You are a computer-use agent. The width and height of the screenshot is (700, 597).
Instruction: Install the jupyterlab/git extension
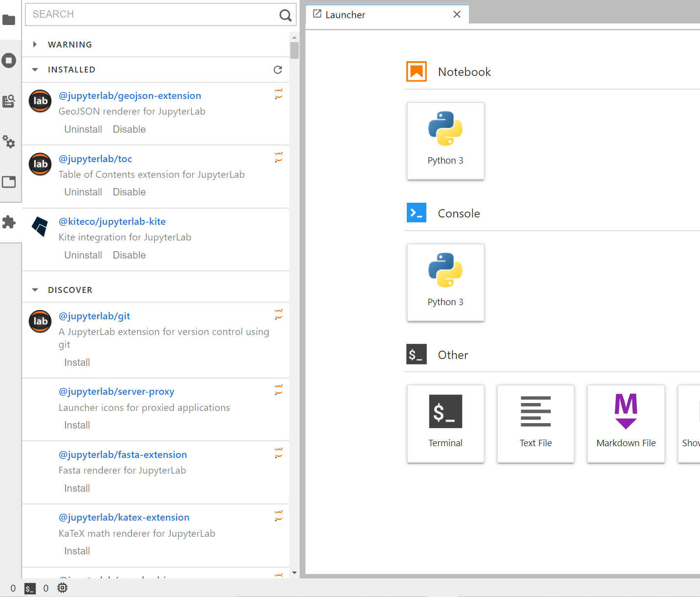[x=77, y=362]
